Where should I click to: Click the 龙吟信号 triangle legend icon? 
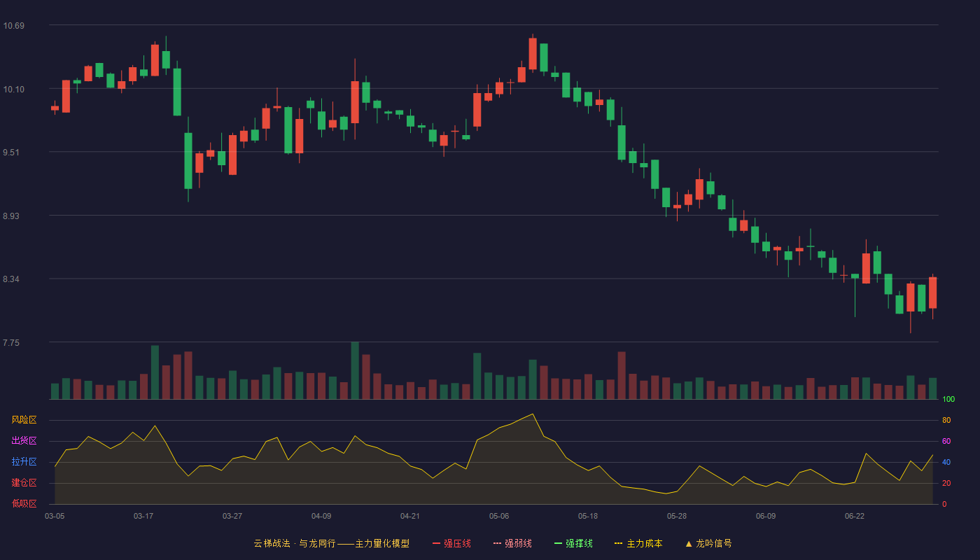tap(688, 543)
